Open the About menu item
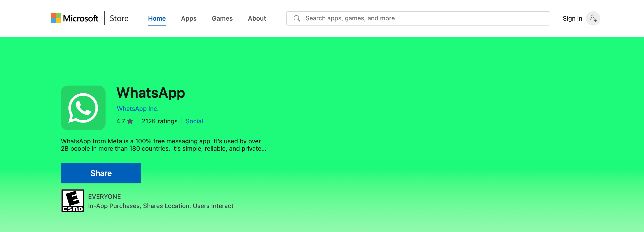This screenshot has height=232, width=644. [257, 19]
